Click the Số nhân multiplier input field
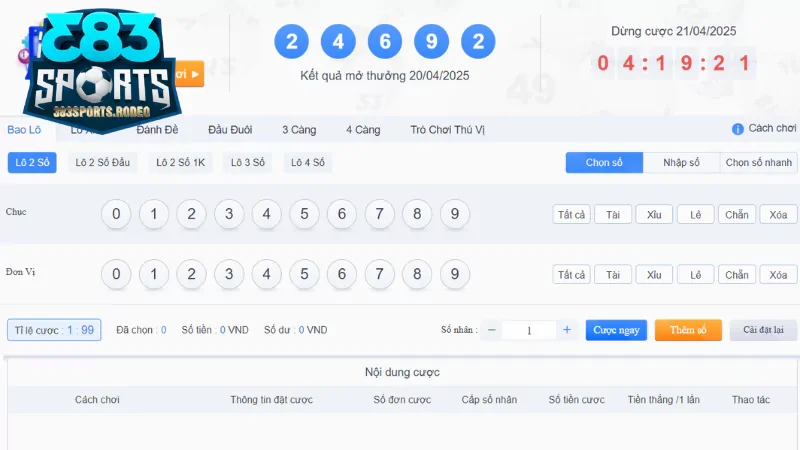 [529, 330]
